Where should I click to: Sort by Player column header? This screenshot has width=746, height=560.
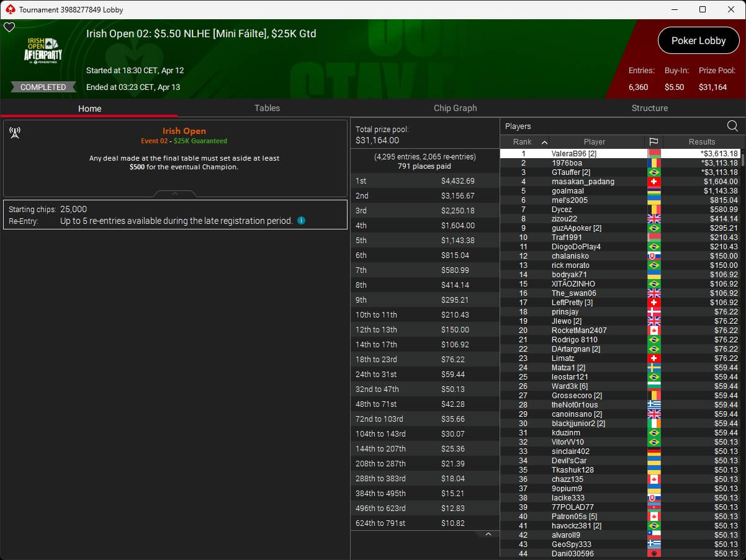(x=594, y=142)
